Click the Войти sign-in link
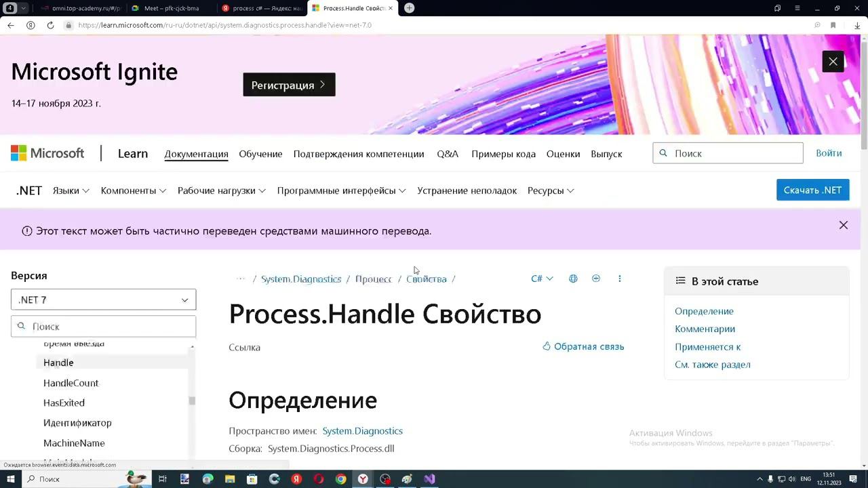This screenshot has width=868, height=488. pyautogui.click(x=829, y=153)
